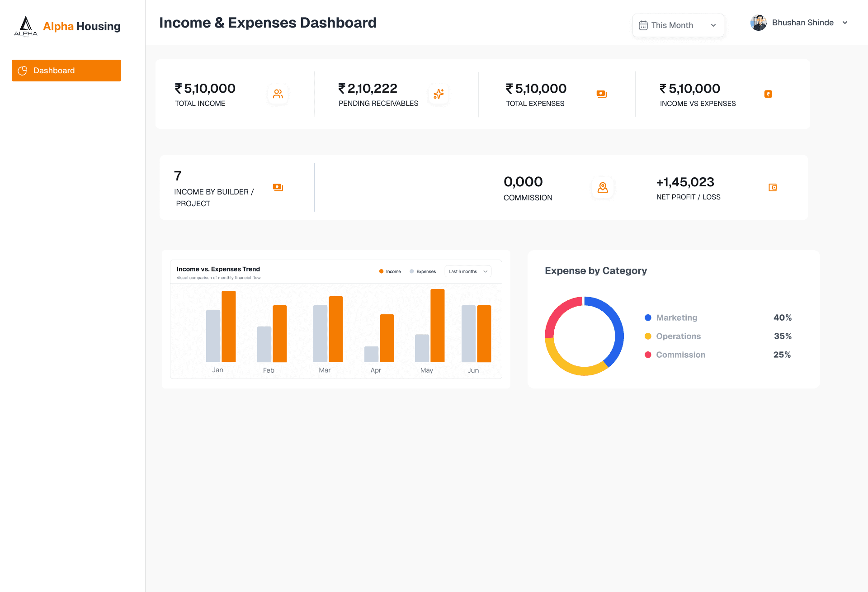Image resolution: width=868 pixels, height=592 pixels.
Task: Click the Pending Receivables sparkle icon
Action: pyautogui.click(x=439, y=94)
